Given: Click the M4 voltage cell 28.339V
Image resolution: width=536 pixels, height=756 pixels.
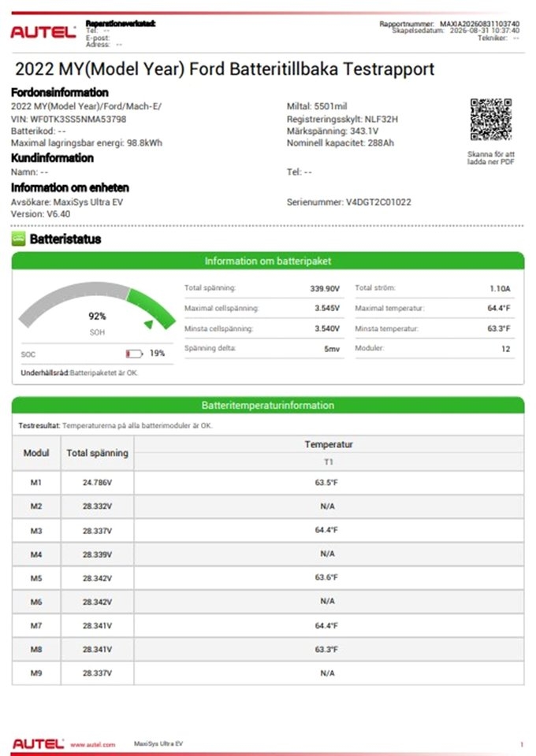Looking at the screenshot, I should [97, 554].
